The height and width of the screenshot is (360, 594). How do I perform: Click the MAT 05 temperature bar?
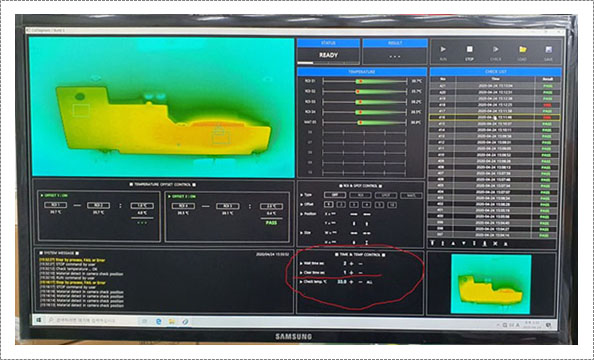point(365,122)
